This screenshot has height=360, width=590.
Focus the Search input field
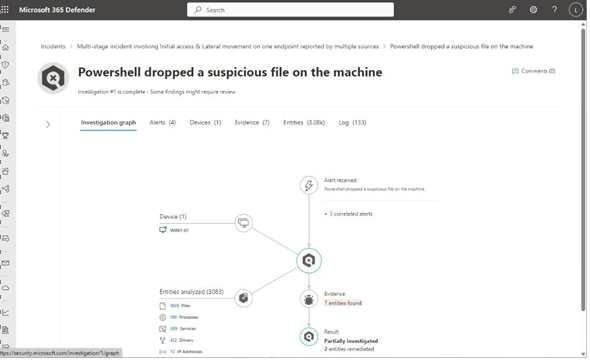coord(290,10)
